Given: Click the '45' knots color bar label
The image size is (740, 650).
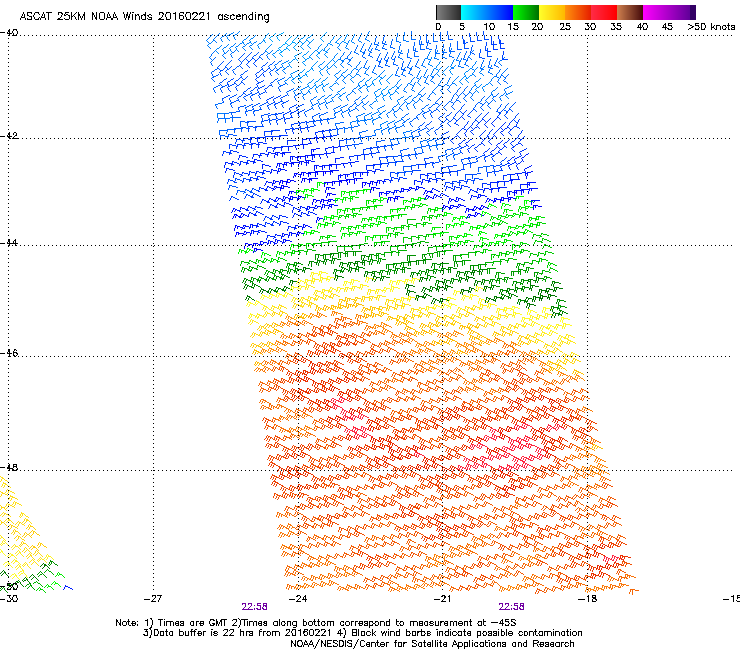Looking at the screenshot, I should click(x=667, y=27).
